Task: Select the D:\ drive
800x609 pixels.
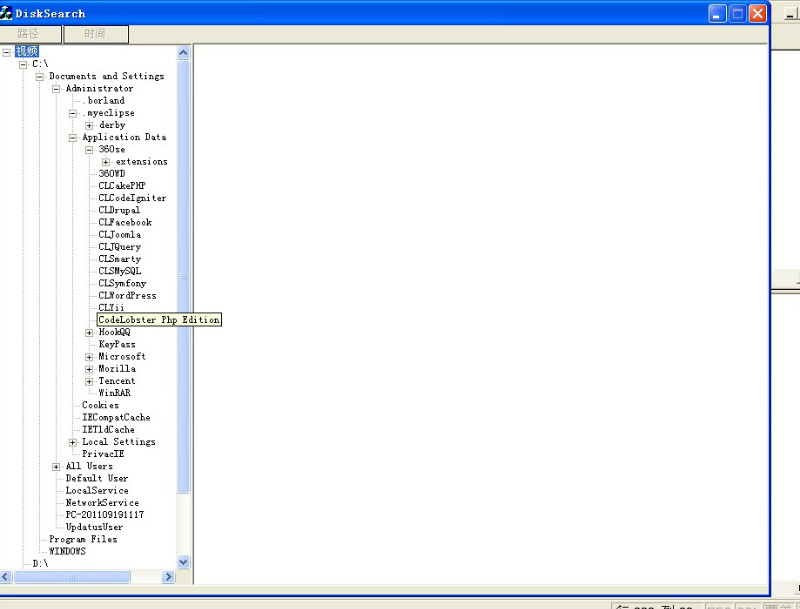Action: click(40, 564)
